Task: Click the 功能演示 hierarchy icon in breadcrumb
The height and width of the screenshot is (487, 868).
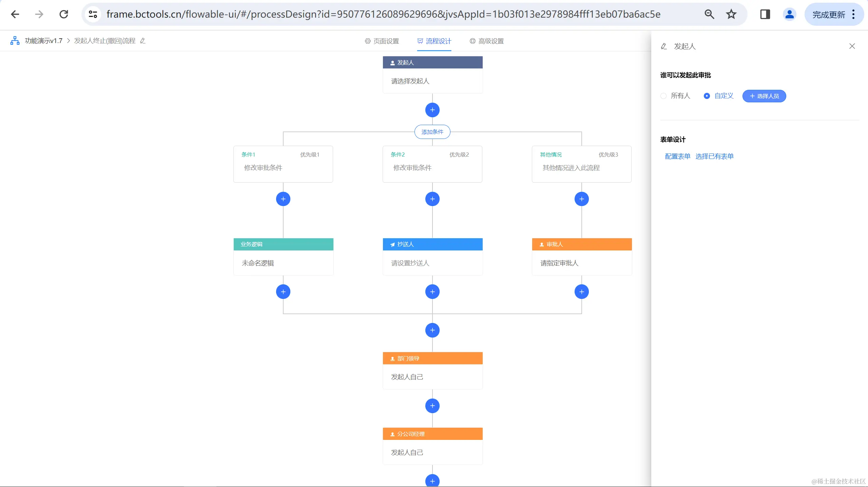Action: point(15,41)
